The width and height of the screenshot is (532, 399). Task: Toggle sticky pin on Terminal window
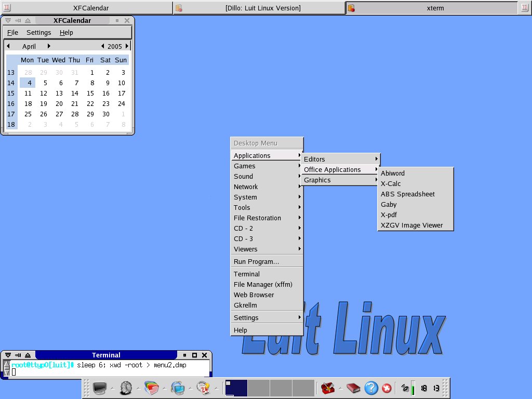coord(18,355)
